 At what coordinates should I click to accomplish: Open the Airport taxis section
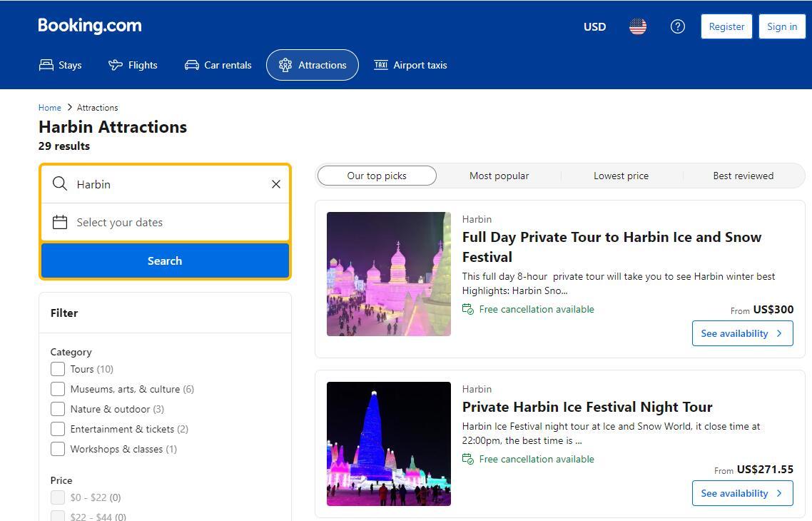coord(411,65)
